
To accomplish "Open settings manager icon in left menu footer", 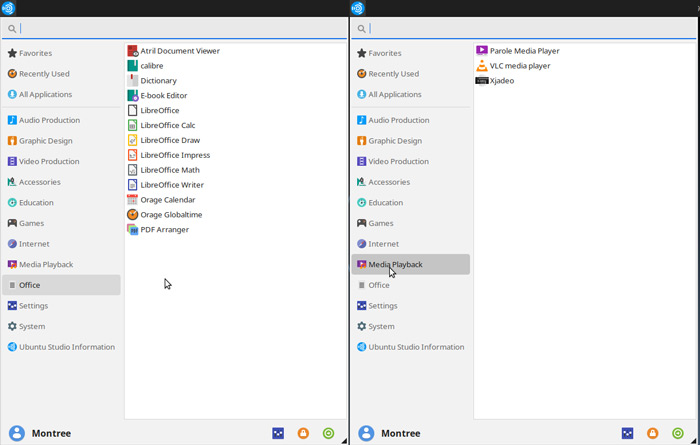I will point(278,433).
